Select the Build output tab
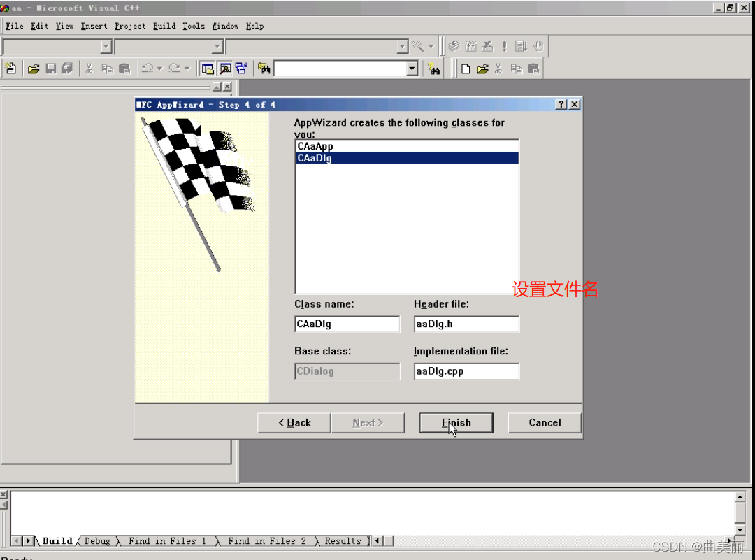Image resolution: width=755 pixels, height=560 pixels. pyautogui.click(x=57, y=540)
